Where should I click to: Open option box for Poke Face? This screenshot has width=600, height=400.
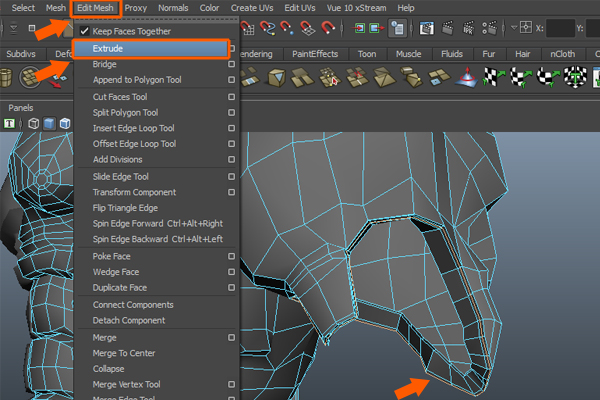pos(231,256)
